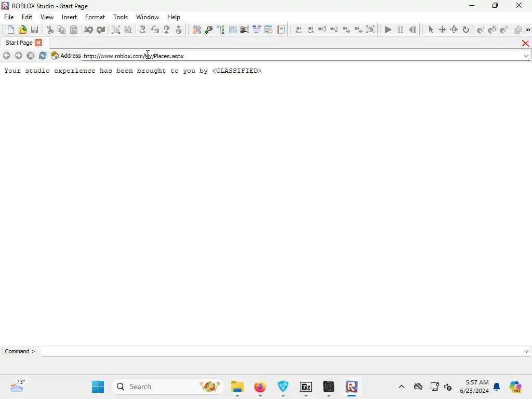
Task: Open the weather widget
Action: click(x=17, y=387)
